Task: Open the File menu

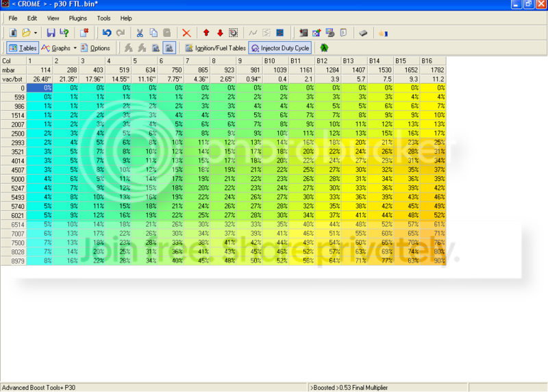Action: click(13, 18)
